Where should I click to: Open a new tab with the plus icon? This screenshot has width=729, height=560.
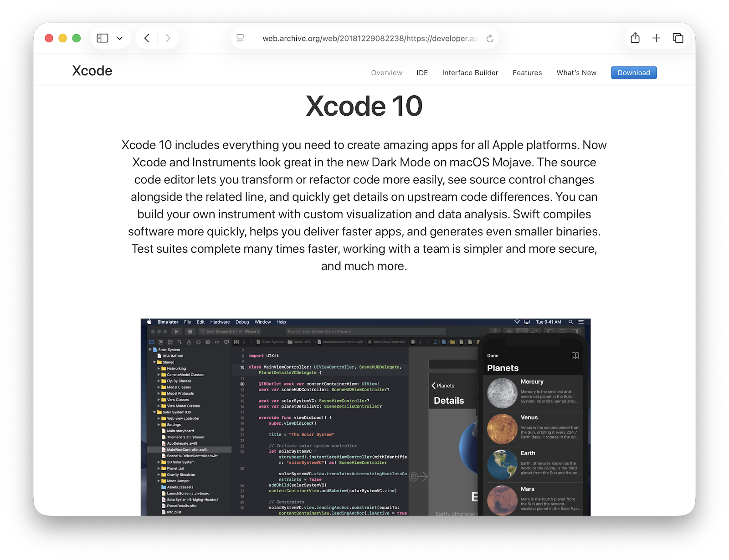(x=656, y=38)
